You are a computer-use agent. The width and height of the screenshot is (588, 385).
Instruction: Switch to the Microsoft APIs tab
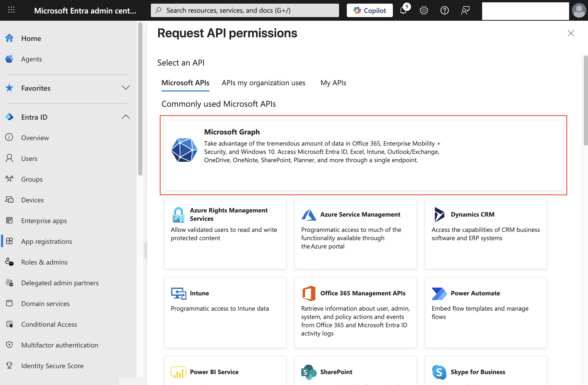point(185,83)
